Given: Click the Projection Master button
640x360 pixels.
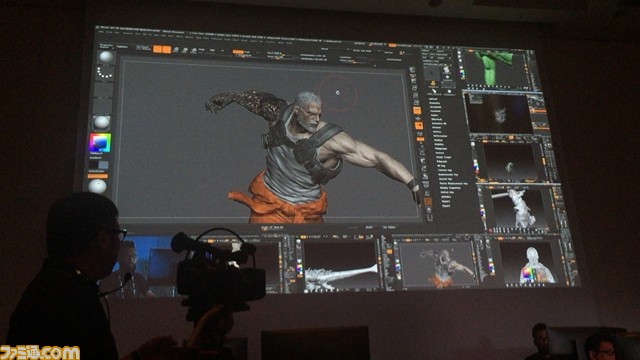Looking at the screenshot, I should pyautogui.click(x=106, y=46).
